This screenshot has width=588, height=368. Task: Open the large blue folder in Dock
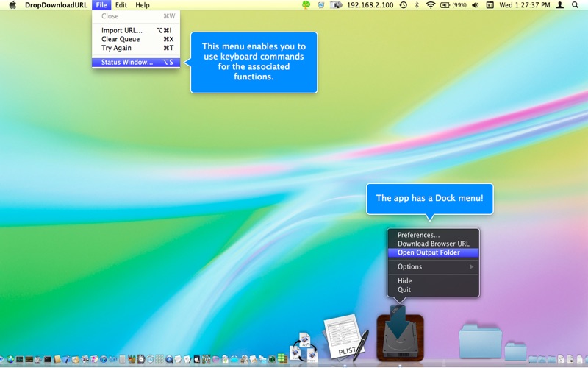(x=481, y=341)
